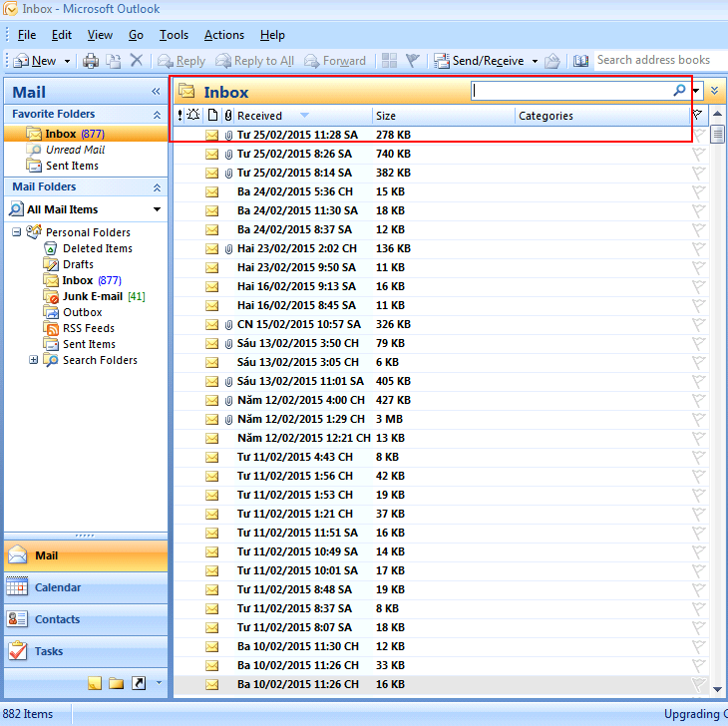
Task: Flag the message received 15/02/2015 10:57 SA
Action: click(x=698, y=324)
